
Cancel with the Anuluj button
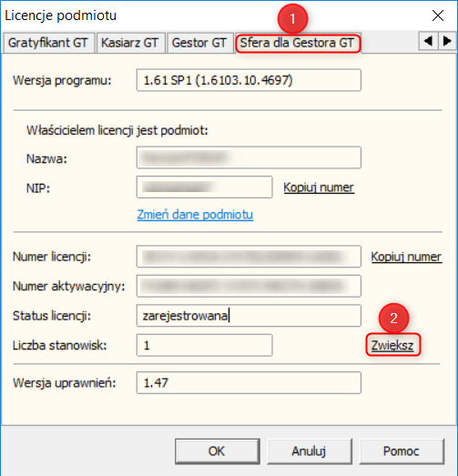[x=310, y=451]
